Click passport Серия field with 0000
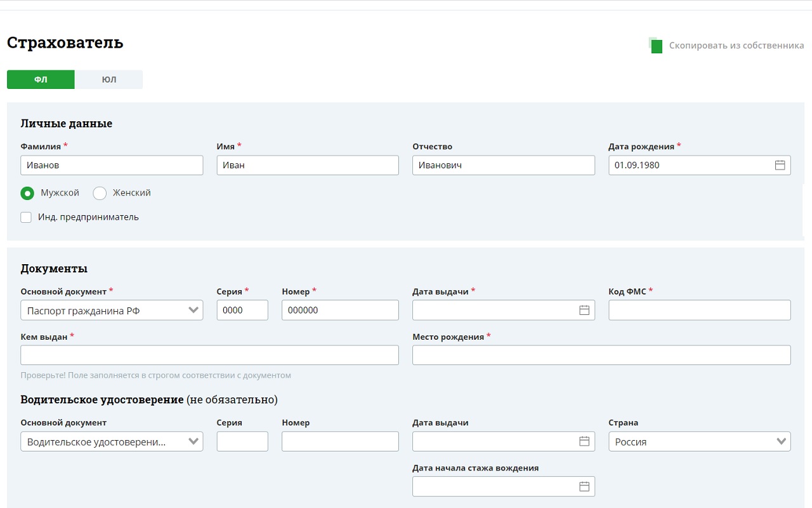The image size is (812, 508). (242, 311)
